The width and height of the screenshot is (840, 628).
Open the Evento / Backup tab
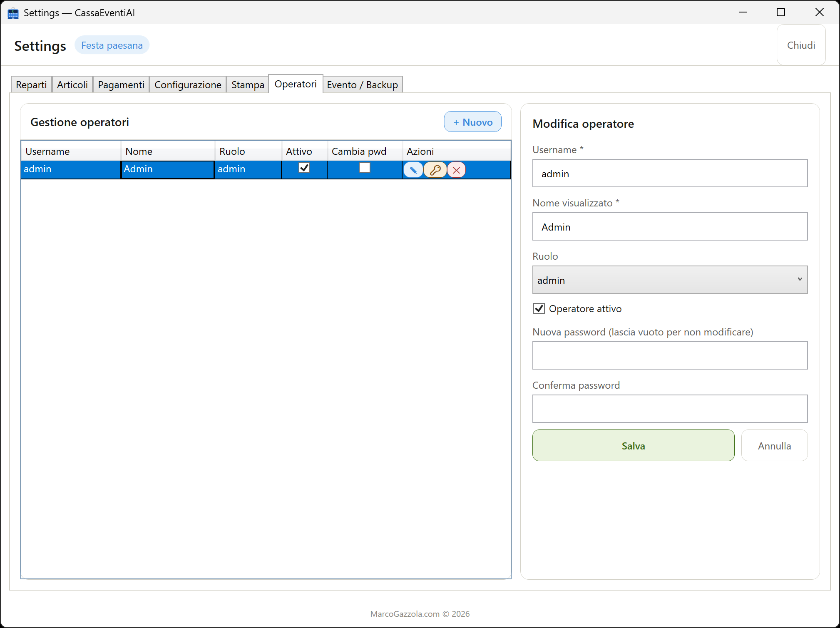coord(362,84)
